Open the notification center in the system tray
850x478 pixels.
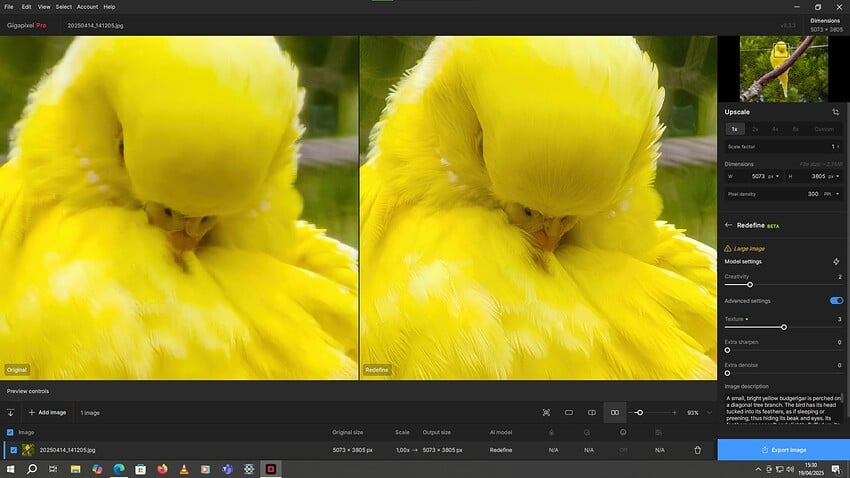tap(836, 469)
